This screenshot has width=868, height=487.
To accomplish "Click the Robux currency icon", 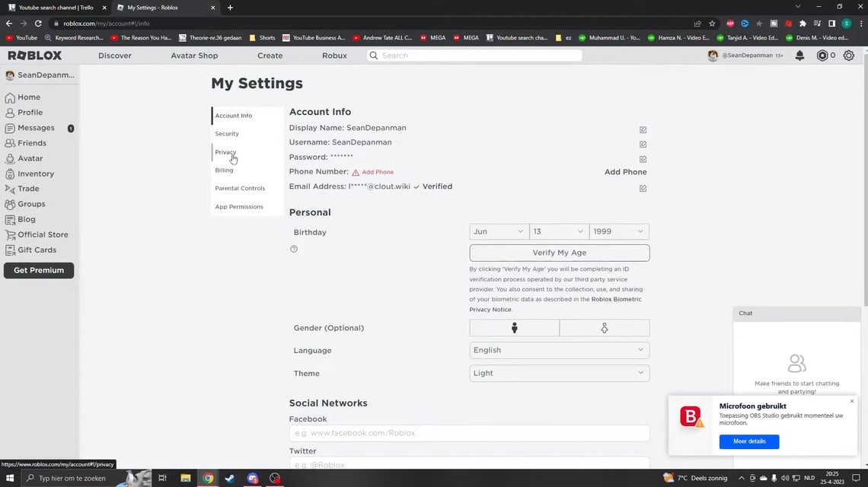I will coord(822,55).
